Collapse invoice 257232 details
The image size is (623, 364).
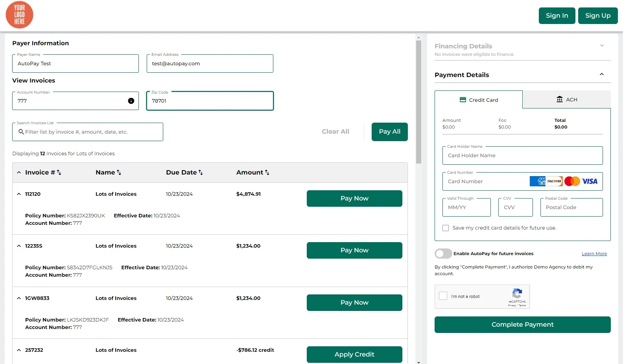click(19, 350)
